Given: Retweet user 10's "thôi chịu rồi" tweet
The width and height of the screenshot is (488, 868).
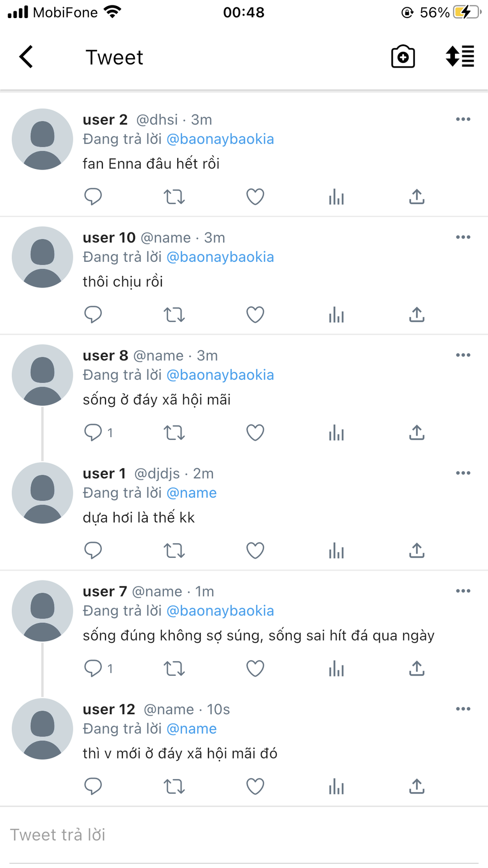Looking at the screenshot, I should [174, 315].
